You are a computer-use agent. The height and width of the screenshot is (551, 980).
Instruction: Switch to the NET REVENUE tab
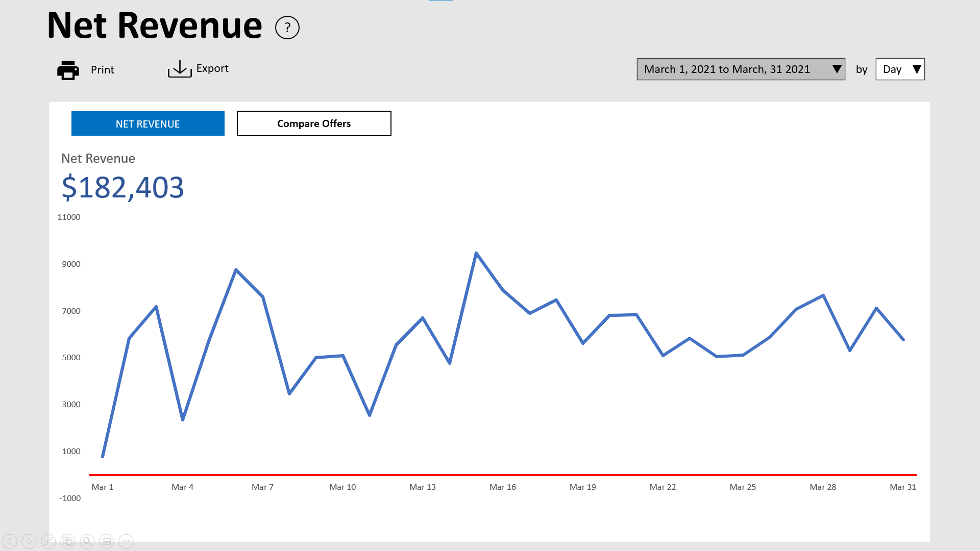(148, 124)
